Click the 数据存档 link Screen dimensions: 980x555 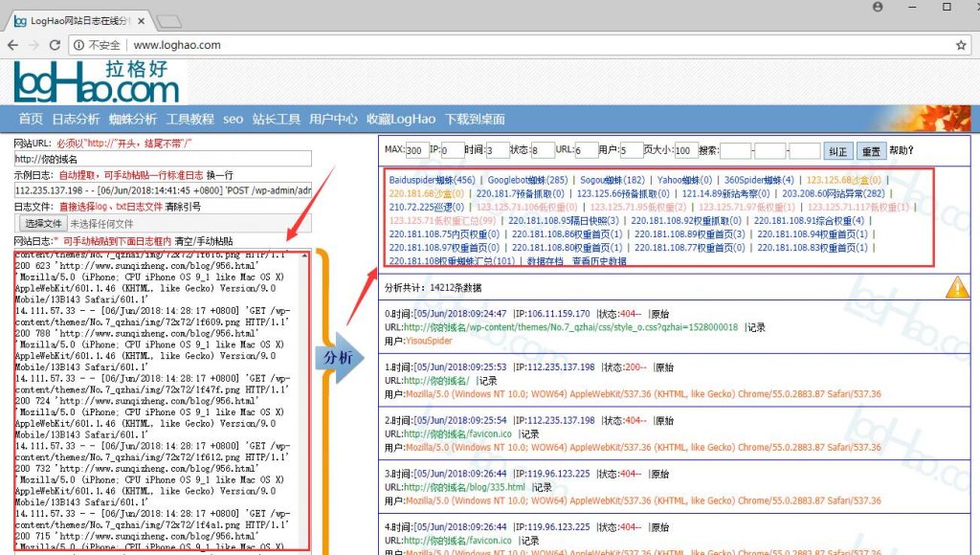coord(545,260)
